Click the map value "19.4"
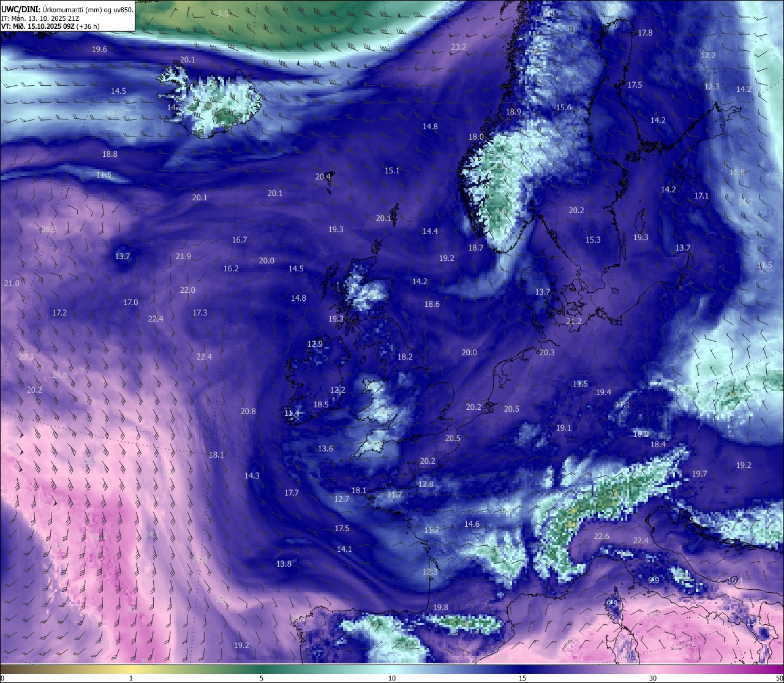The width and height of the screenshot is (784, 683). coord(603,393)
